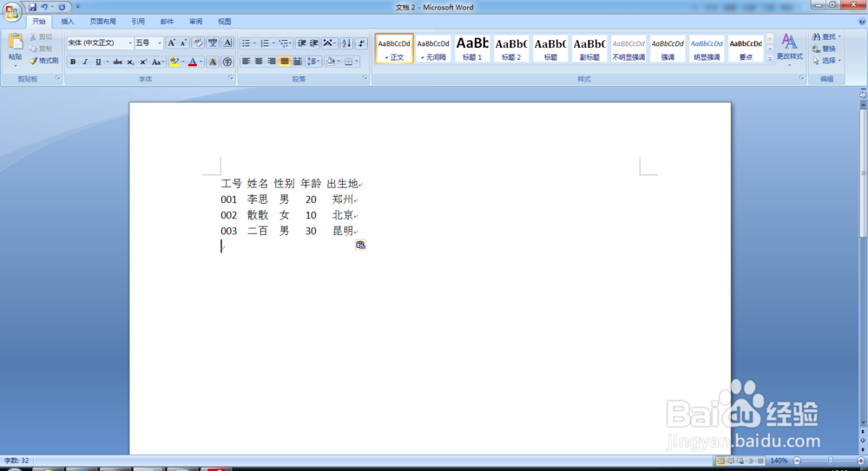This screenshot has width=868, height=471.
Task: Click the Paste (粘贴) clipboard icon
Action: [x=16, y=42]
